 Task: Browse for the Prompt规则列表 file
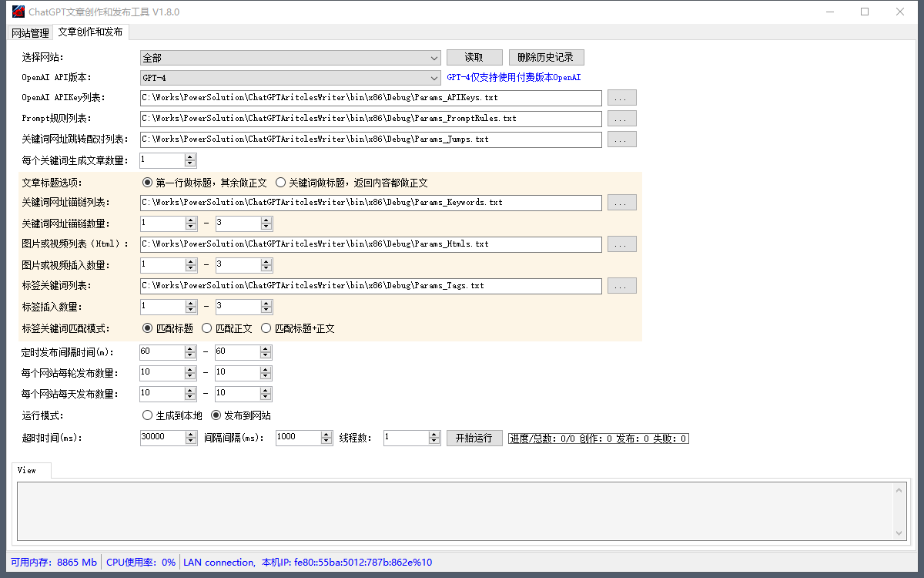point(622,119)
